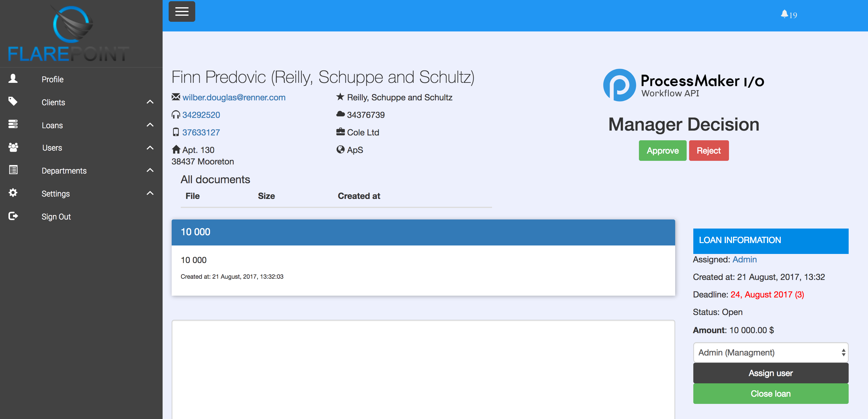Expand the Settings menu chevron

pos(150,193)
